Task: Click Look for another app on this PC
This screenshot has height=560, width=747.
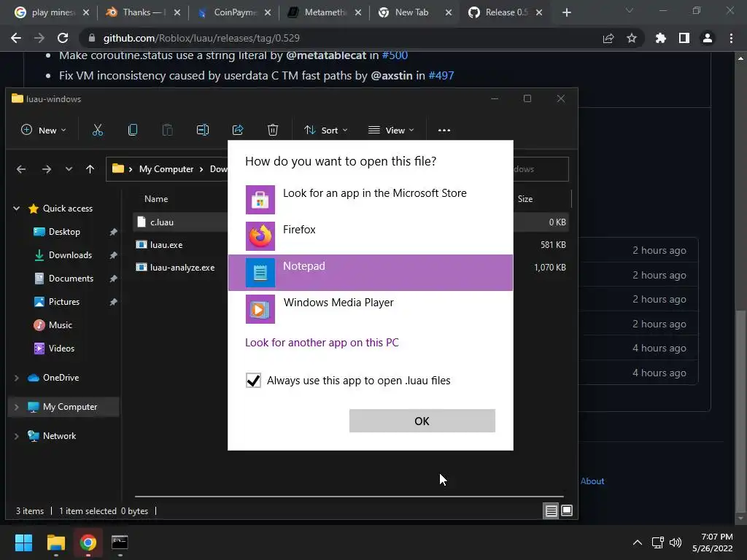Action: [x=322, y=343]
